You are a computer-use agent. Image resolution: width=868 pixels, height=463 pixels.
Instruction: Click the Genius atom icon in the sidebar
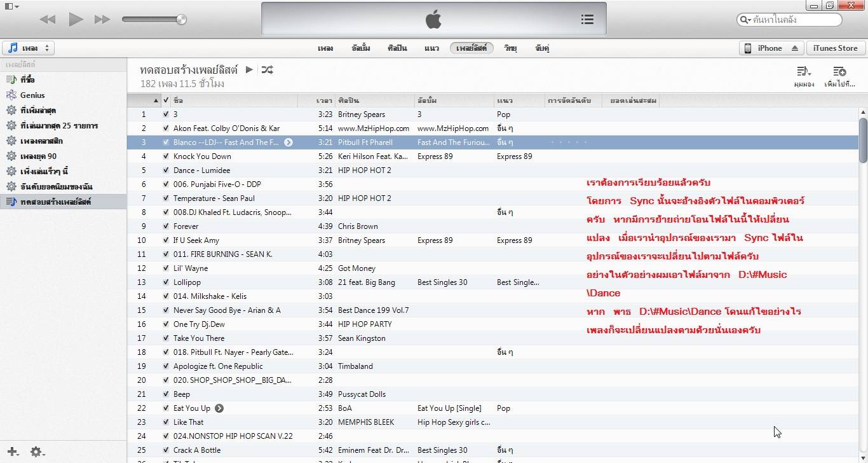pos(11,95)
